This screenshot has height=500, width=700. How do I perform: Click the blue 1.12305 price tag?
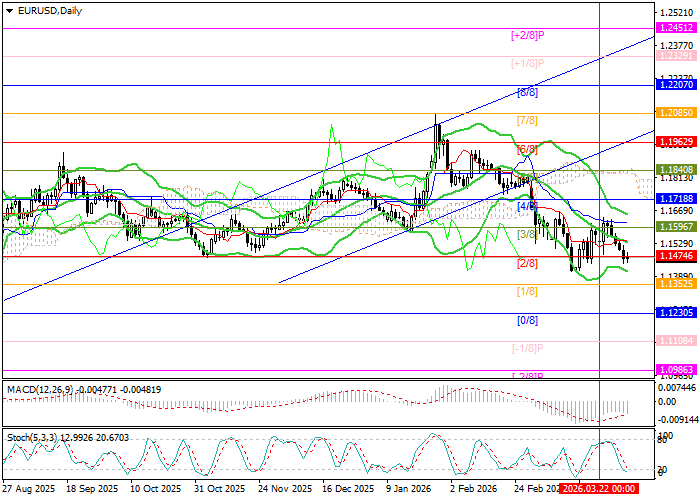676,313
